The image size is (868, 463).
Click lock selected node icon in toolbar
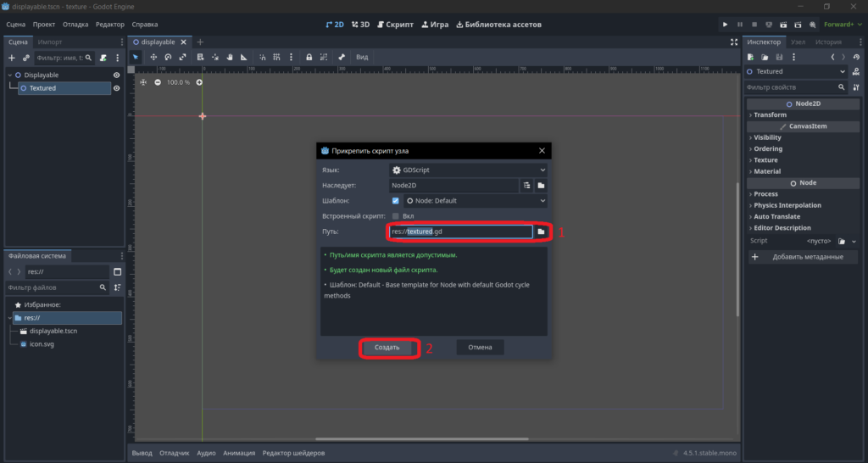point(309,57)
